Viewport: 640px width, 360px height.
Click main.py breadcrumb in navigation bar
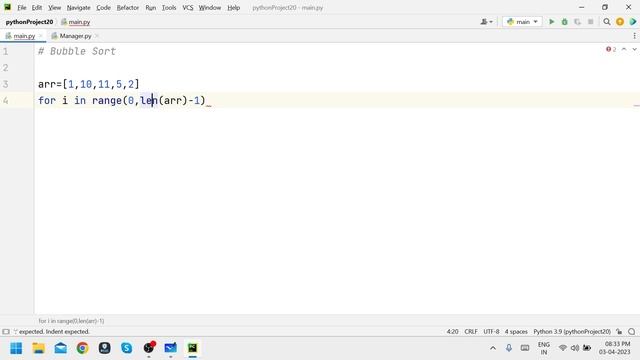(x=76, y=22)
